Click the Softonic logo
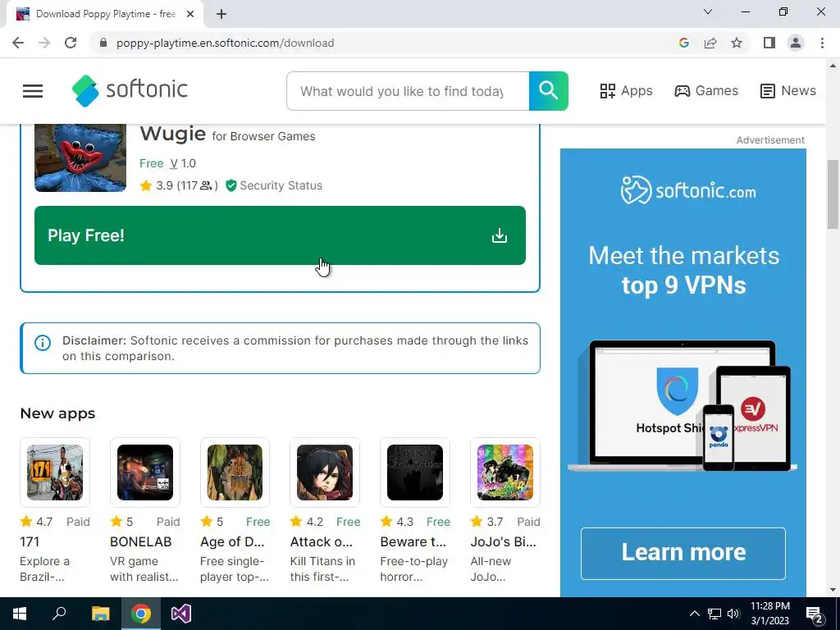840x630 pixels. 130,90
